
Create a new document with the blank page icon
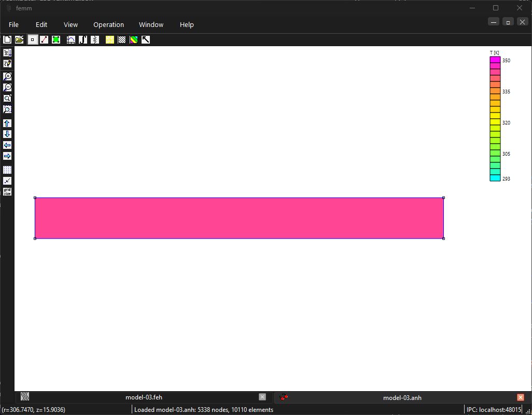click(7, 40)
